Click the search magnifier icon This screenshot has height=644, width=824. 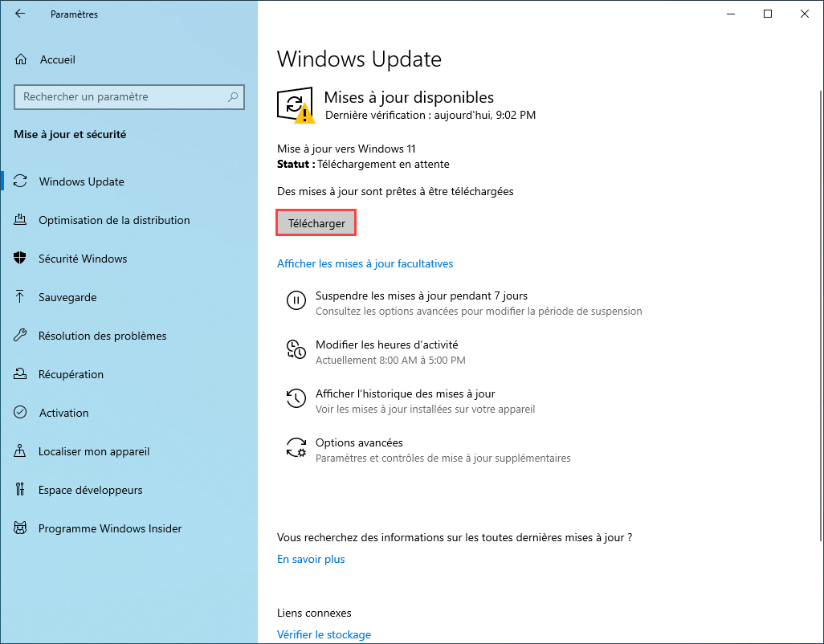coord(233,96)
